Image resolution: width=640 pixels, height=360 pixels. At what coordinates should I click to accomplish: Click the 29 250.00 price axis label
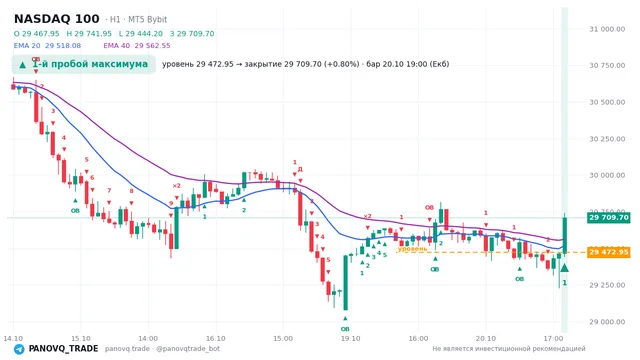click(607, 285)
